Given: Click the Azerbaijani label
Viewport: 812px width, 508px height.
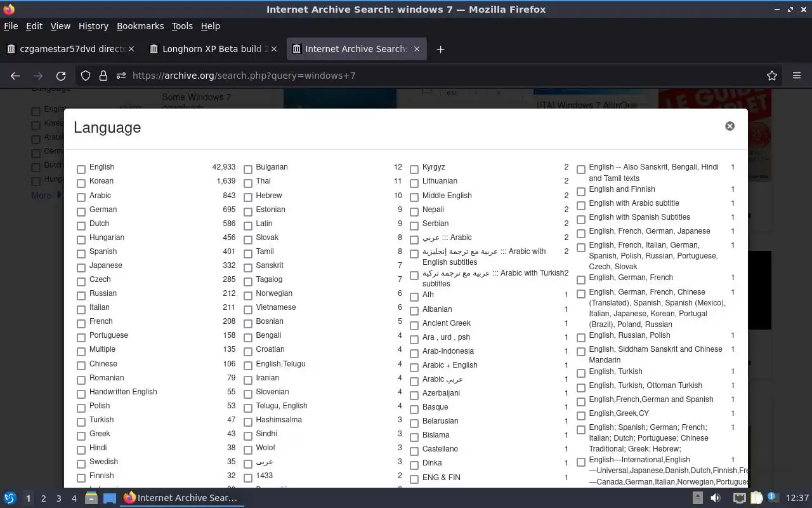Looking at the screenshot, I should click(x=441, y=393).
